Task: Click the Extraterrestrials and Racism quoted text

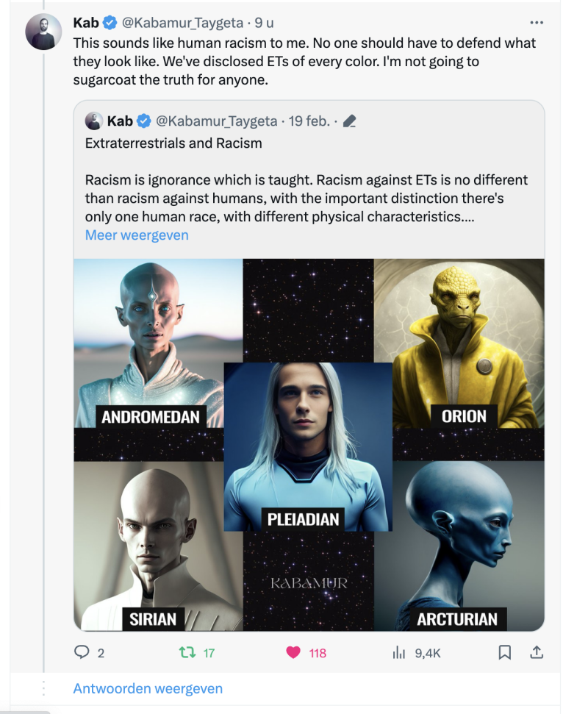Action: click(x=173, y=143)
